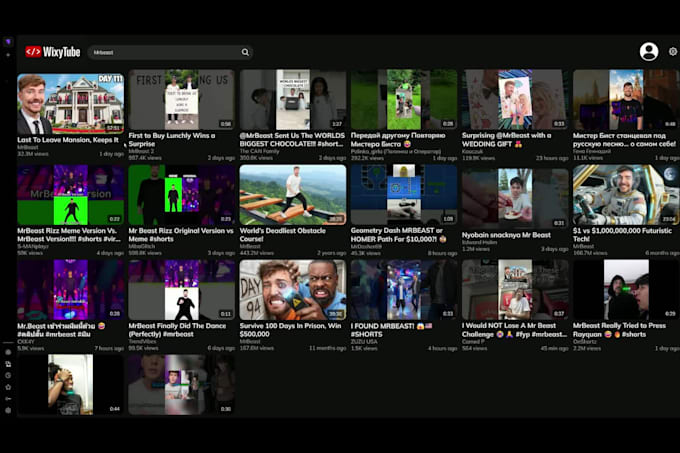Click the Thai 'Mr.Beast' video title

coord(61,329)
